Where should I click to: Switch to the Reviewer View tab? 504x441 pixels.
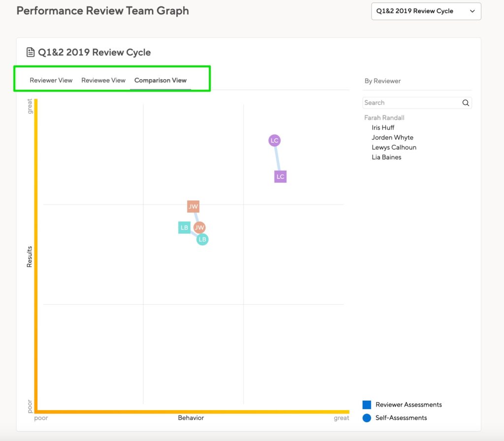pos(51,80)
